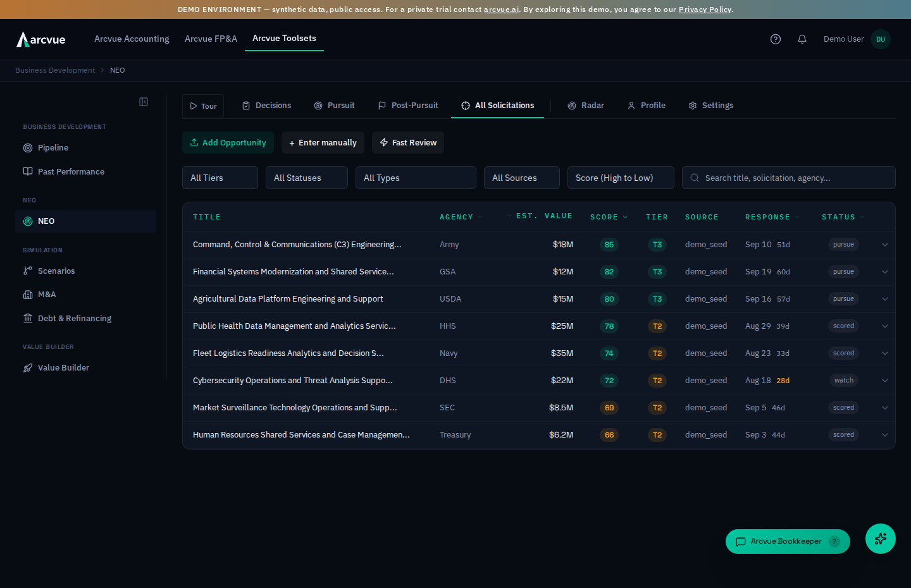
Task: Collapse the sidebar panel icon
Action: [x=144, y=102]
